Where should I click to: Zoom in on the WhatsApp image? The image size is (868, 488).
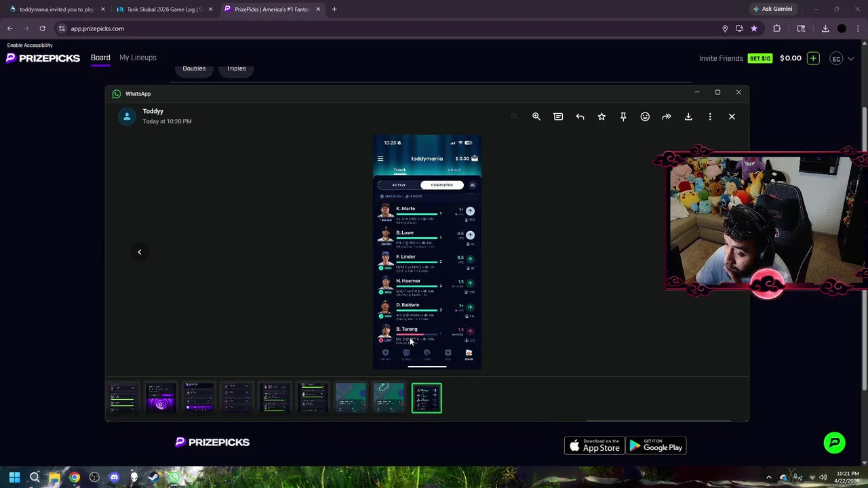click(536, 117)
